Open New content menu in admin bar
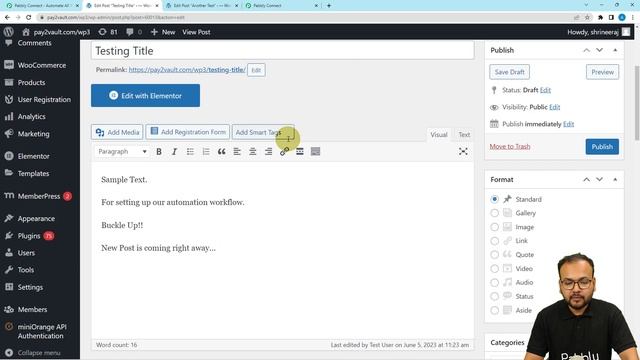 click(163, 32)
